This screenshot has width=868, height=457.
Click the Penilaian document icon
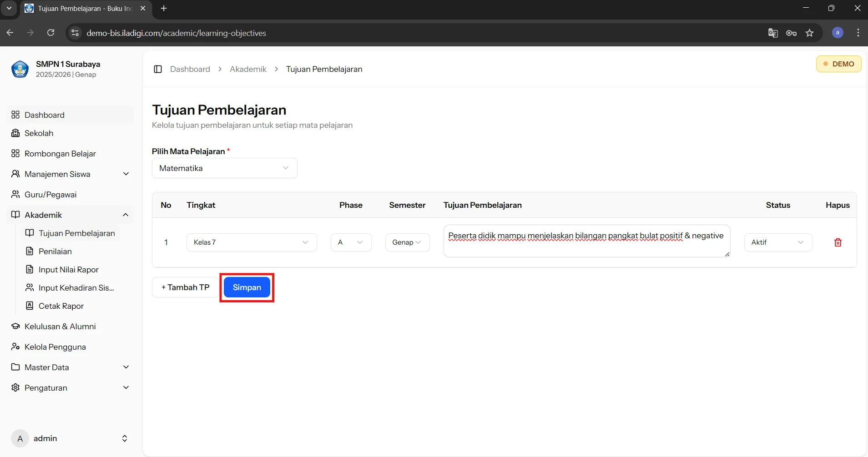30,251
